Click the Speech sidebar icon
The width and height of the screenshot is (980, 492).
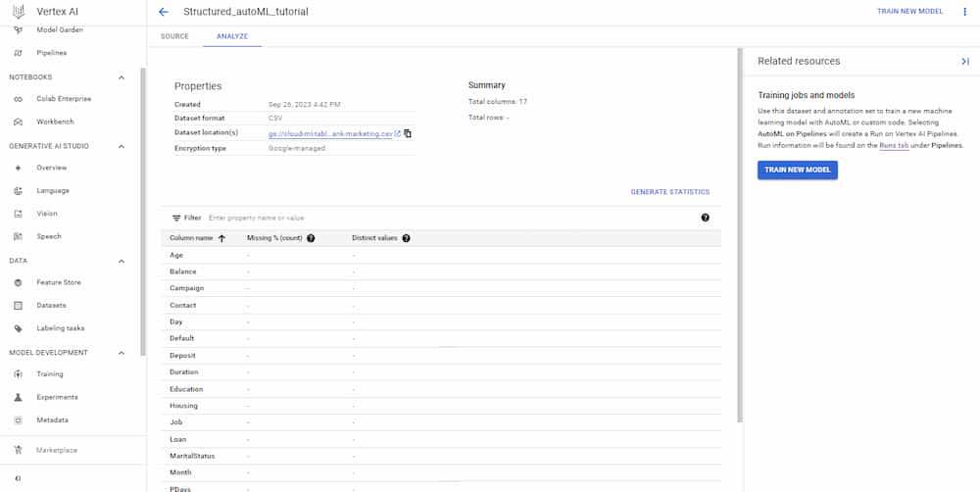(x=18, y=236)
